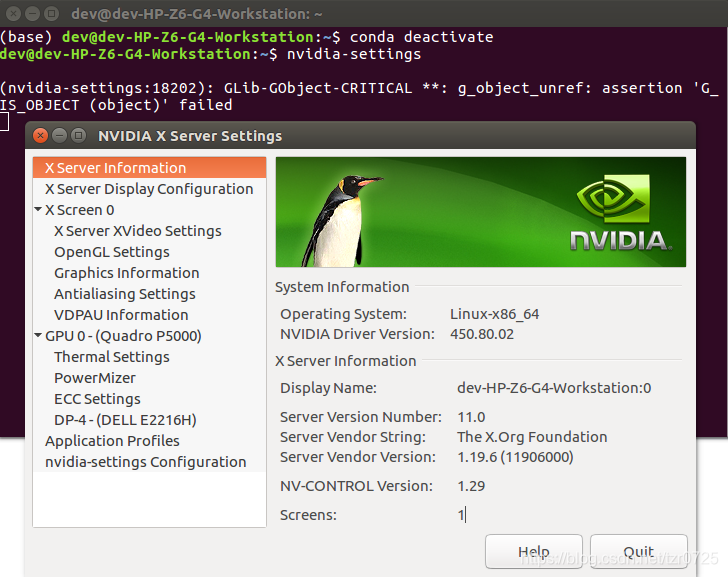Minimize the NVIDIA X Server Settings window
The width and height of the screenshot is (728, 577).
(x=59, y=136)
